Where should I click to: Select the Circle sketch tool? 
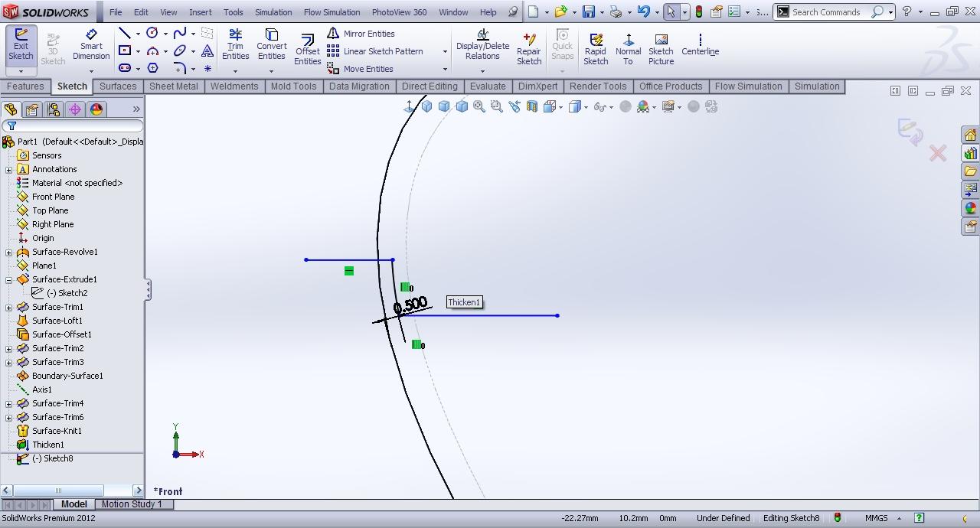pyautogui.click(x=152, y=34)
